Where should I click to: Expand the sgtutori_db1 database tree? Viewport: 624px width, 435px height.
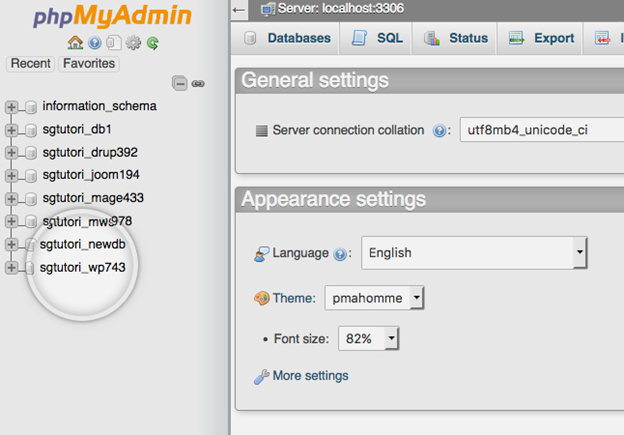[x=12, y=130]
